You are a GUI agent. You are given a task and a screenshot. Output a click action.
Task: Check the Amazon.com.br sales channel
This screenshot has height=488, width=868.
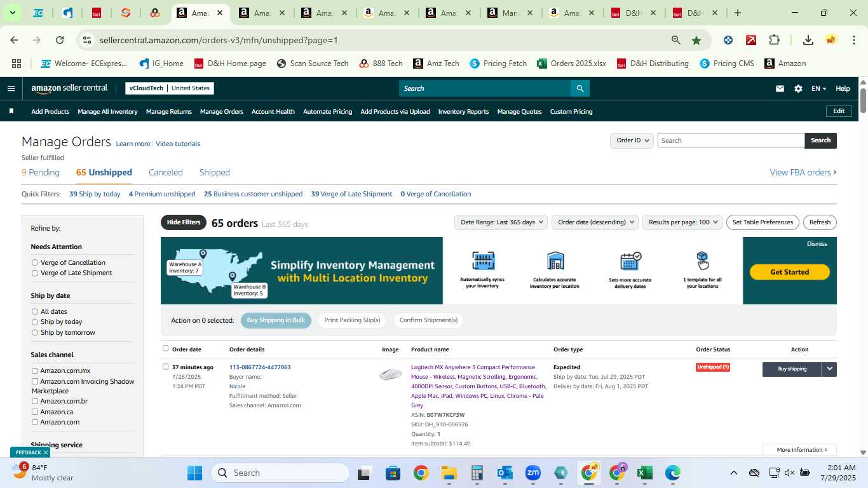(35, 402)
